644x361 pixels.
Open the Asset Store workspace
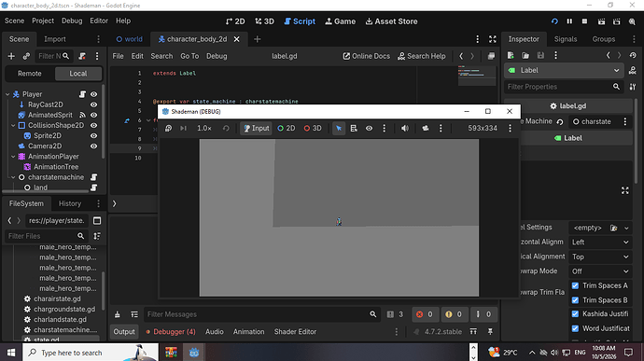pyautogui.click(x=391, y=21)
